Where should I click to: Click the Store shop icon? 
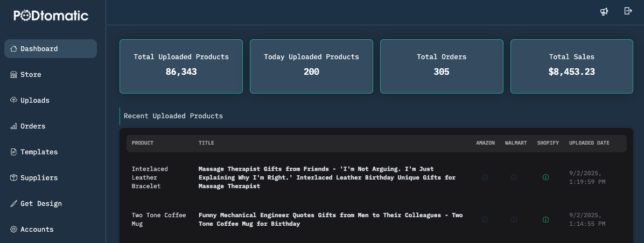[13, 75]
